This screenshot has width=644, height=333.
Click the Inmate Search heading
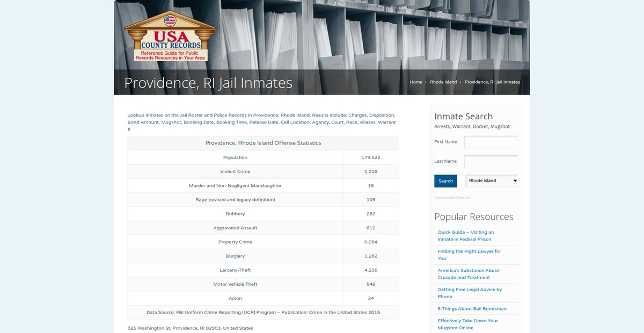(x=463, y=116)
